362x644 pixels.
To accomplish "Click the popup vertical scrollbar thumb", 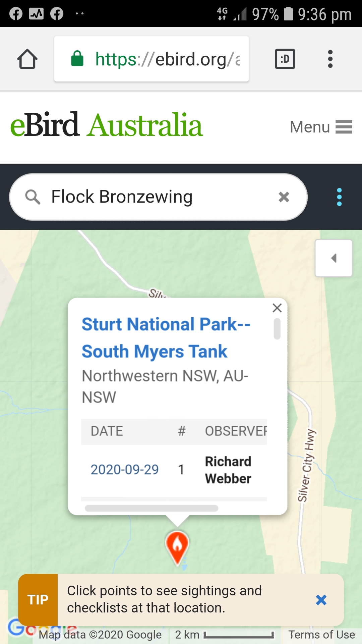I will (x=277, y=329).
